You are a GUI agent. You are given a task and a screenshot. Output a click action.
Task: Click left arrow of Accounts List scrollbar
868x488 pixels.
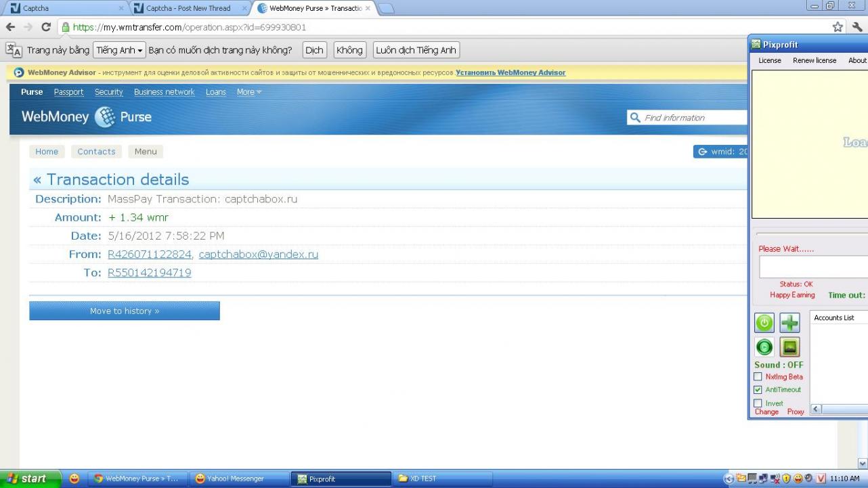coord(816,409)
